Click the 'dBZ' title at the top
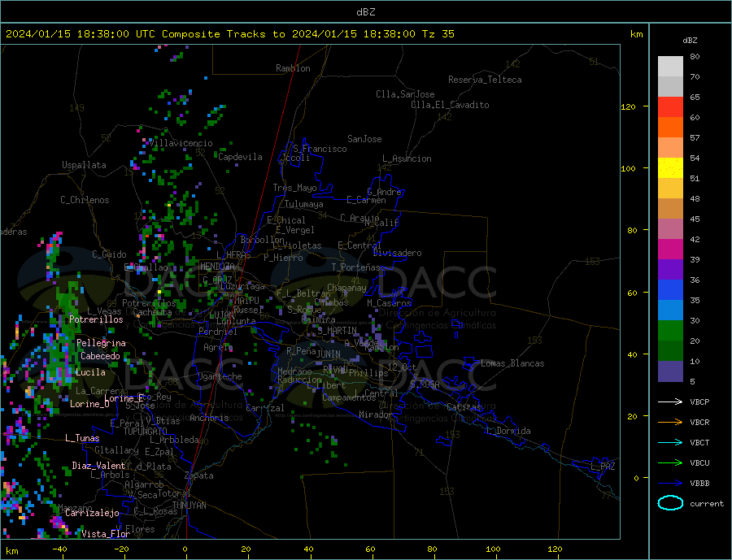Screen dimensions: 732x560 tap(365, 12)
